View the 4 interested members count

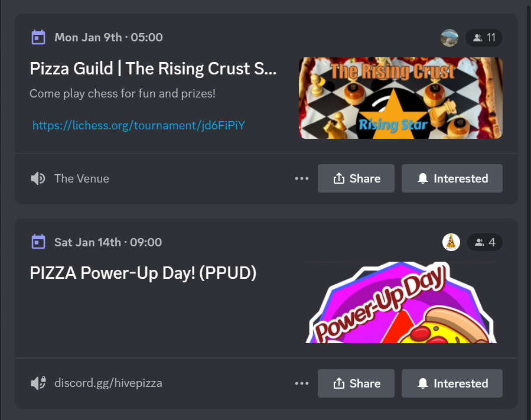(485, 242)
